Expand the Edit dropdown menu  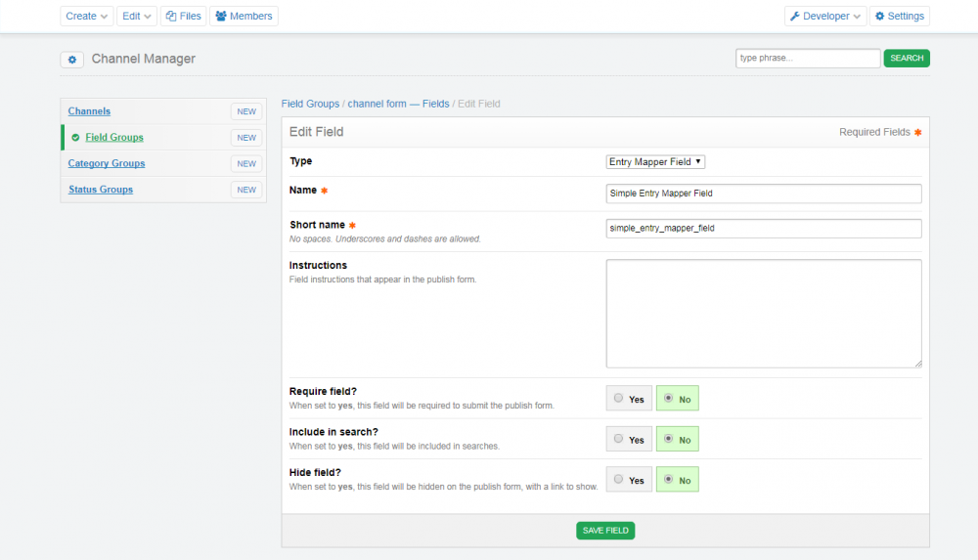click(136, 16)
